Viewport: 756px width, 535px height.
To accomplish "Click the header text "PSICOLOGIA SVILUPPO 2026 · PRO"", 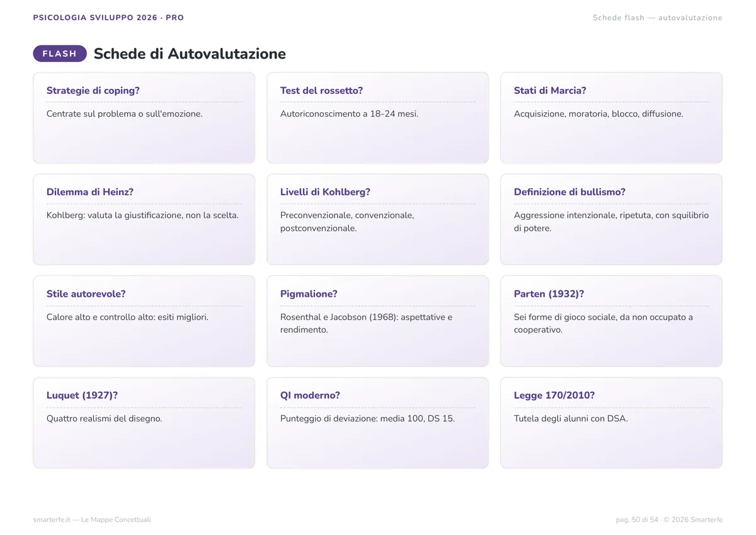I will (x=108, y=18).
